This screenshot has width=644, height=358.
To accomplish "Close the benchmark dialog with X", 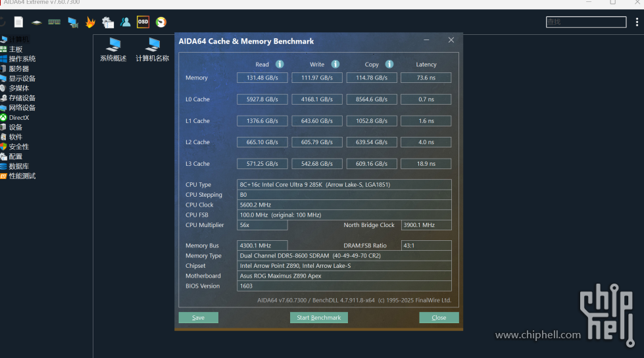I will 451,40.
